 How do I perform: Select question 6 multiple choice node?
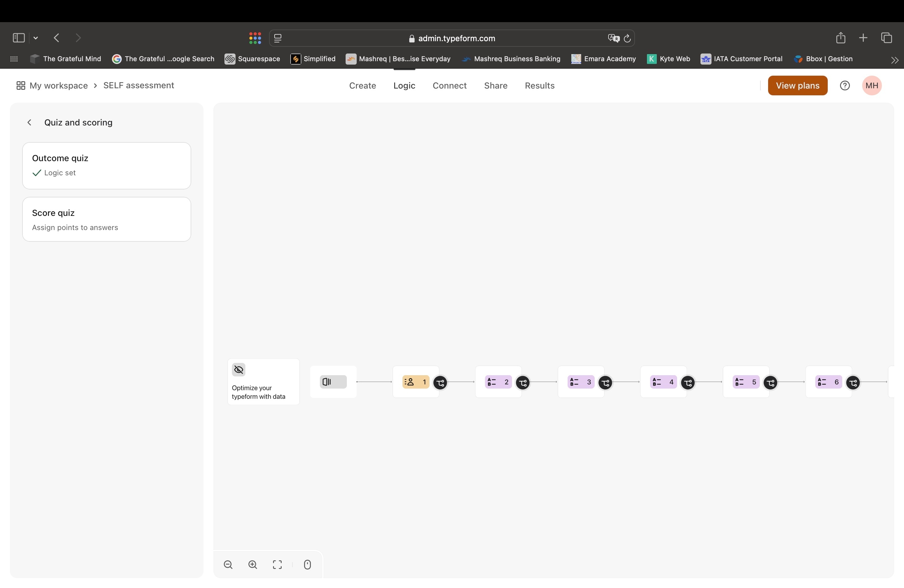[828, 382]
